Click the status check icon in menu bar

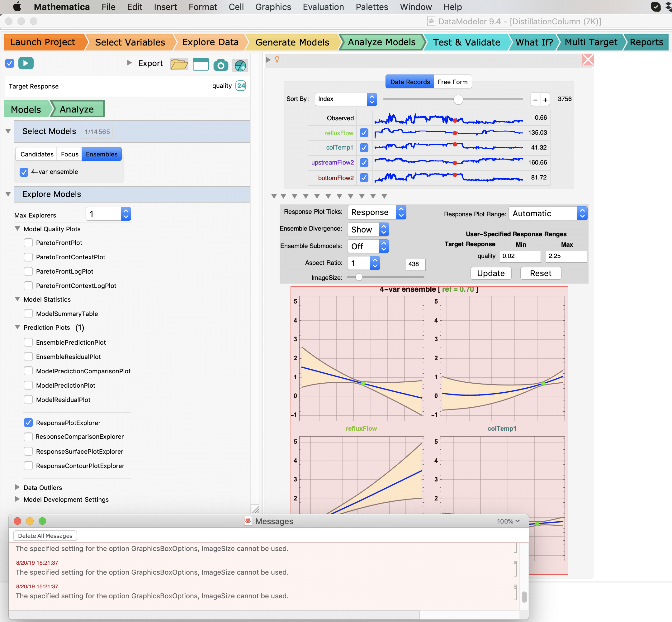655,7
